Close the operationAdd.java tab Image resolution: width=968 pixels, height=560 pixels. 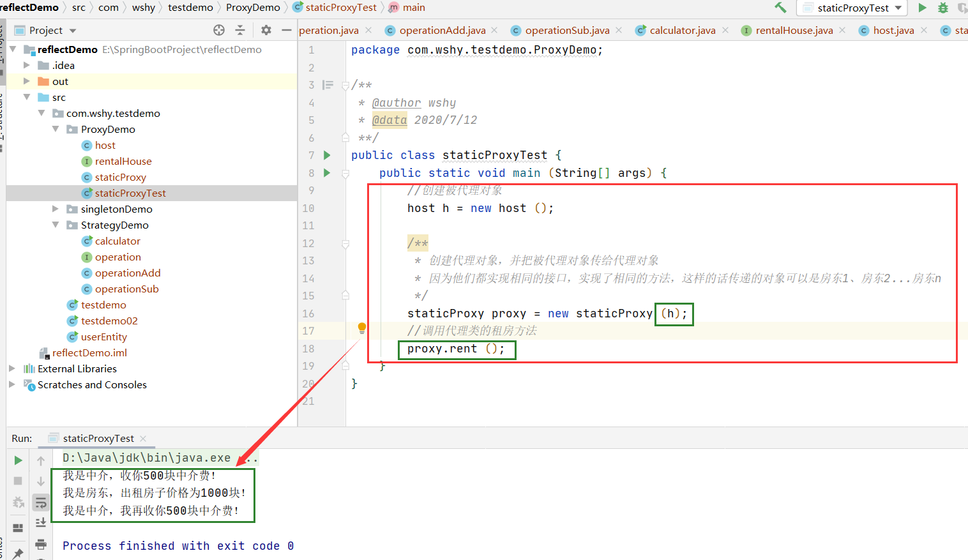click(494, 30)
